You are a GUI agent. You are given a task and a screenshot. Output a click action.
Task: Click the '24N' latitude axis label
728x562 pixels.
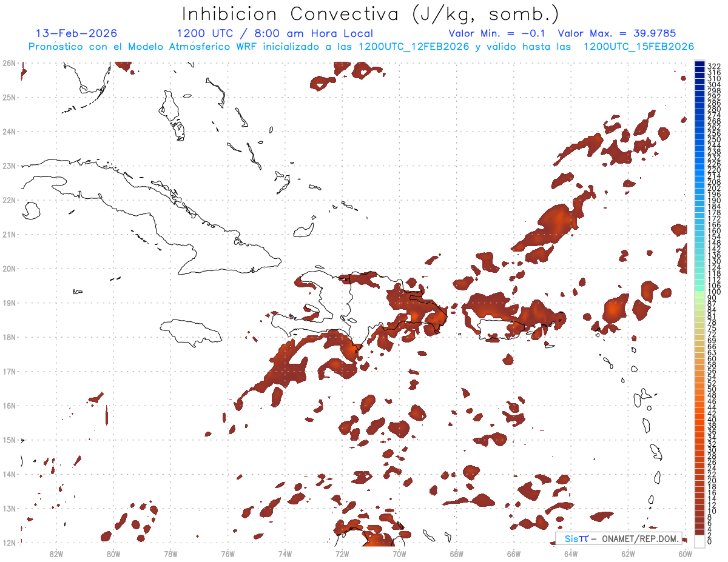coord(8,131)
